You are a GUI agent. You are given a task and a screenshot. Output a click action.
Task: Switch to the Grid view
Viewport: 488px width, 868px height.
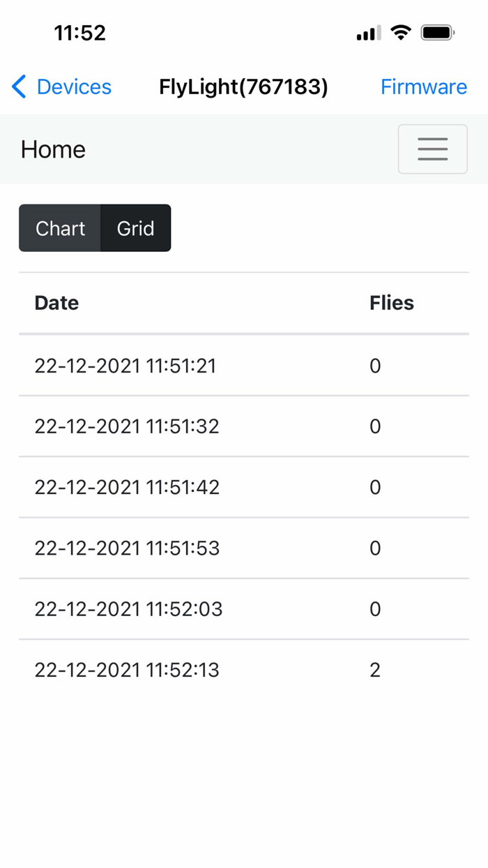(x=135, y=228)
